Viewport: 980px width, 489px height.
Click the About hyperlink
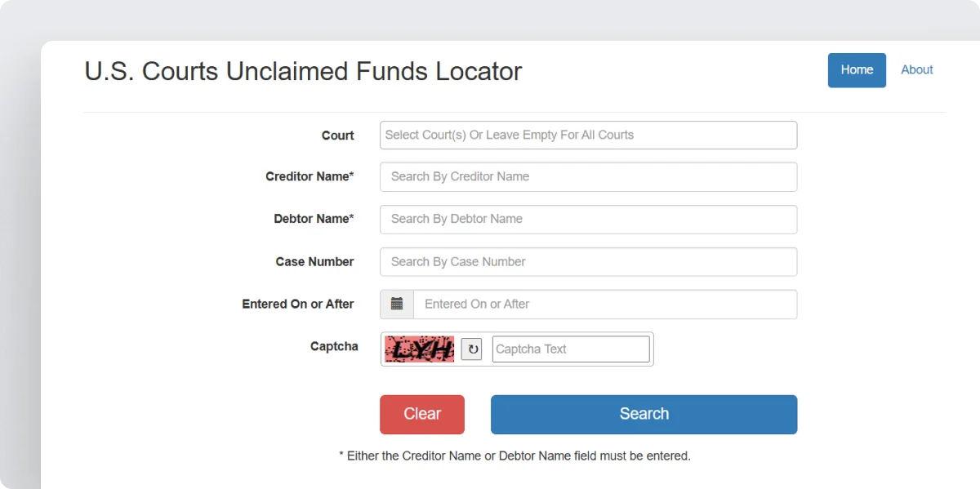[916, 69]
